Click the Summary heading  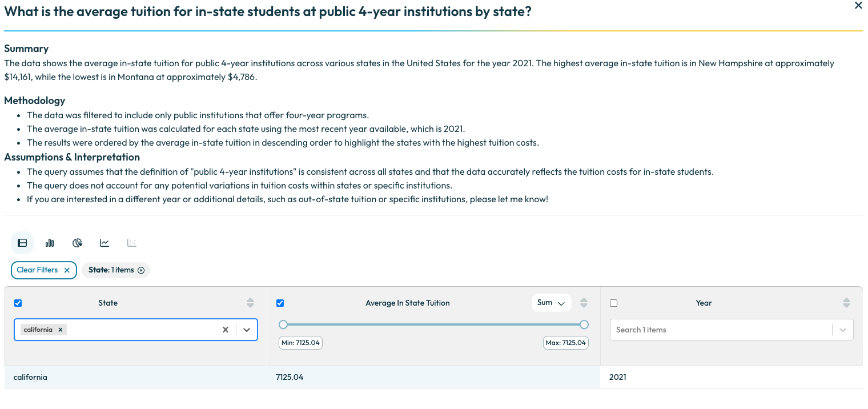click(x=26, y=49)
